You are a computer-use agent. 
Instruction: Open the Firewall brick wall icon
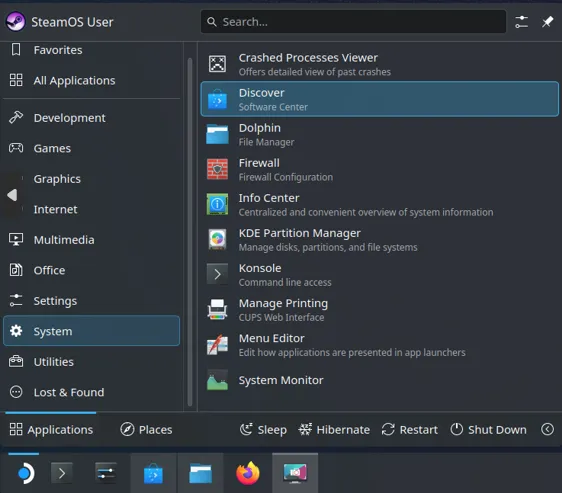tap(217, 169)
